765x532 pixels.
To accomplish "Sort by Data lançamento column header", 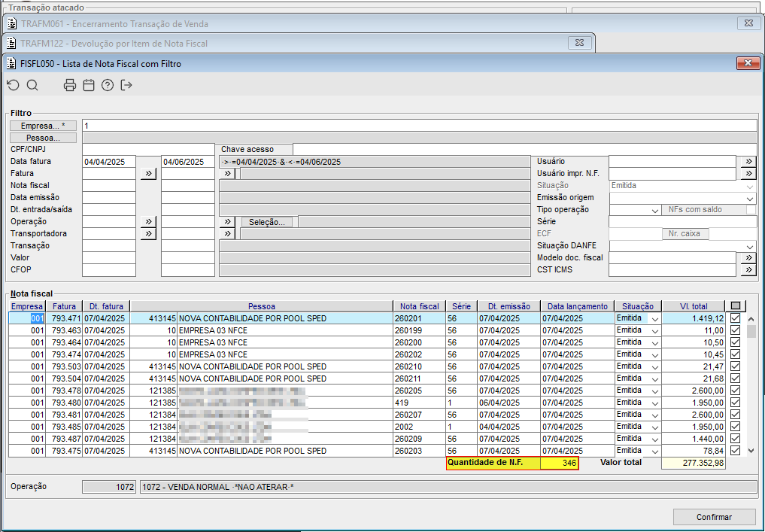I will pos(577,306).
